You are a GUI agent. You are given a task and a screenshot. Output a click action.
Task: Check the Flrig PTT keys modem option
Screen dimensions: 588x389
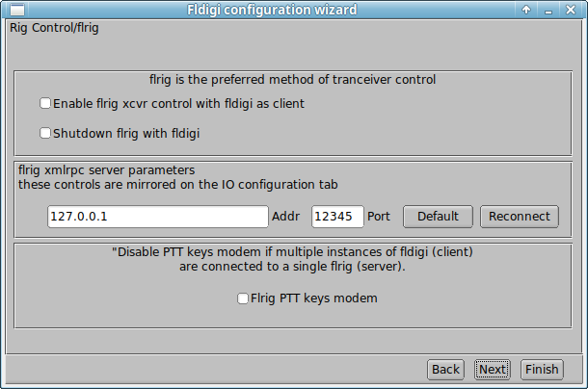pyautogui.click(x=243, y=298)
